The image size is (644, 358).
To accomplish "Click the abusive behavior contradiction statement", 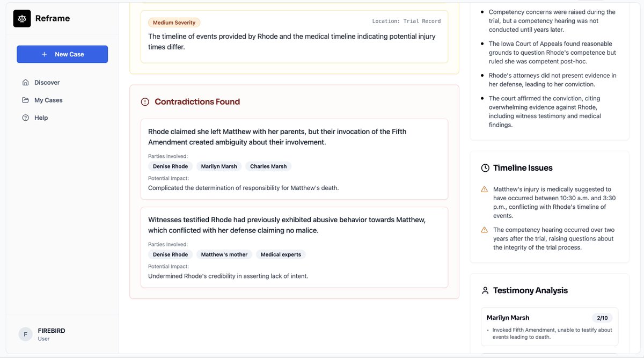I will [287, 225].
